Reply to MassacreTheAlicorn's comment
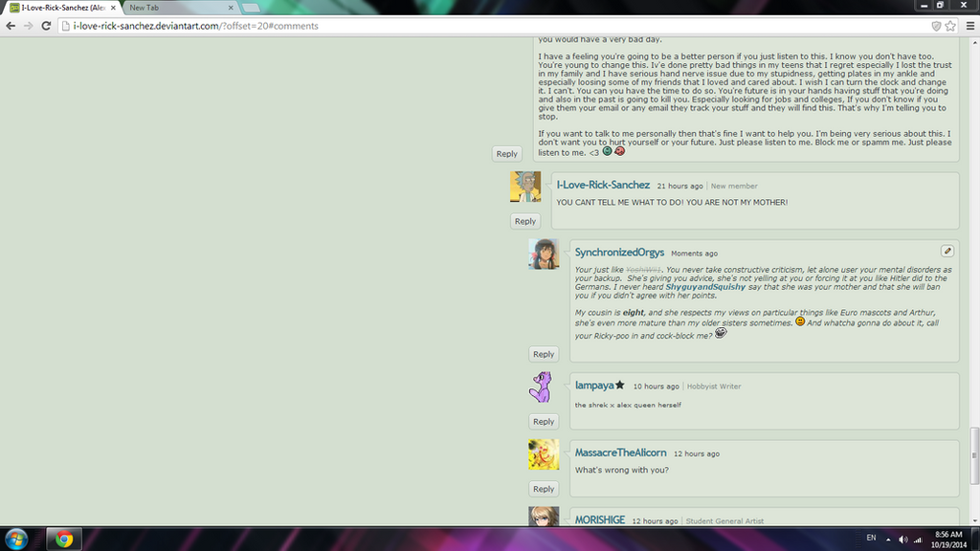The height and width of the screenshot is (551, 980). (x=544, y=489)
